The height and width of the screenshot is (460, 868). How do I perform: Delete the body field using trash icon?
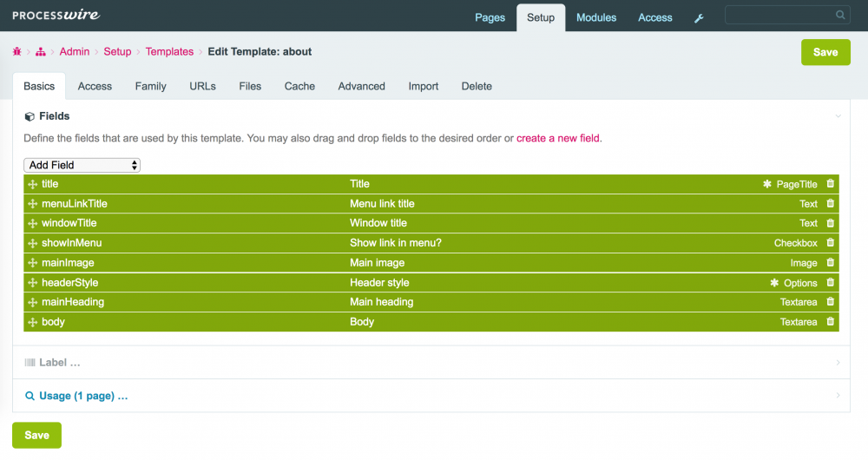click(x=830, y=322)
